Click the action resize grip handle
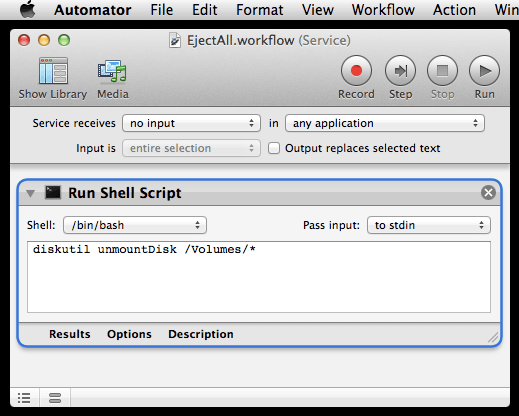 click(x=493, y=337)
